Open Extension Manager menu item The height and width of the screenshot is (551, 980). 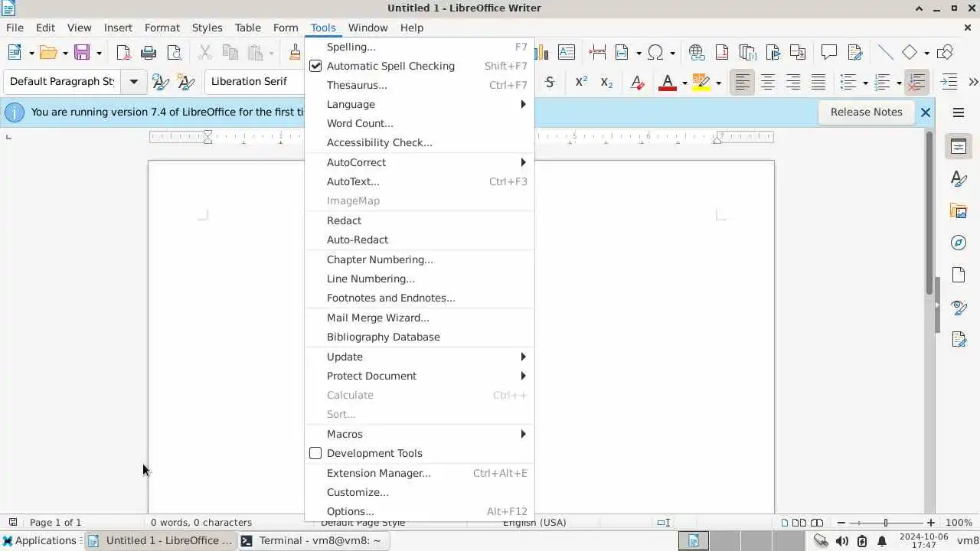420,473
